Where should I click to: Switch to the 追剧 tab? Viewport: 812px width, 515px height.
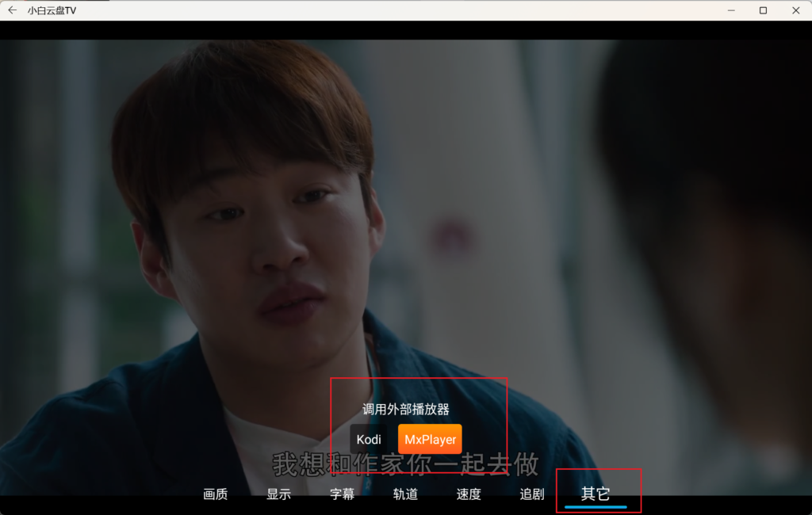[x=532, y=494]
